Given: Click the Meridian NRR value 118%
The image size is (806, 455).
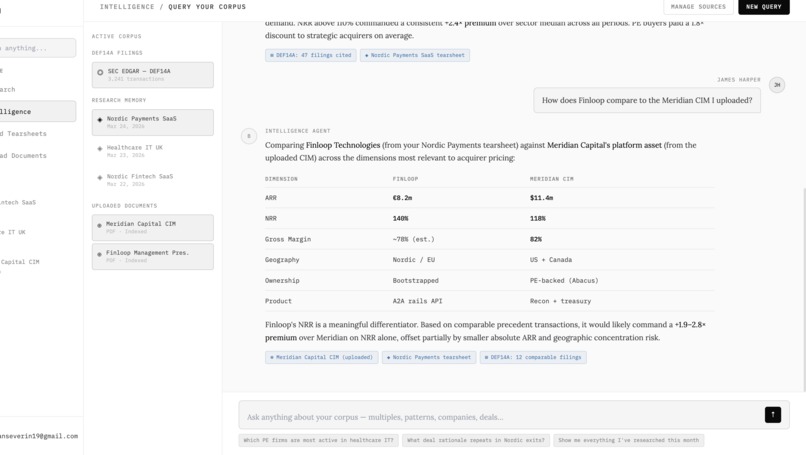Looking at the screenshot, I should (538, 219).
